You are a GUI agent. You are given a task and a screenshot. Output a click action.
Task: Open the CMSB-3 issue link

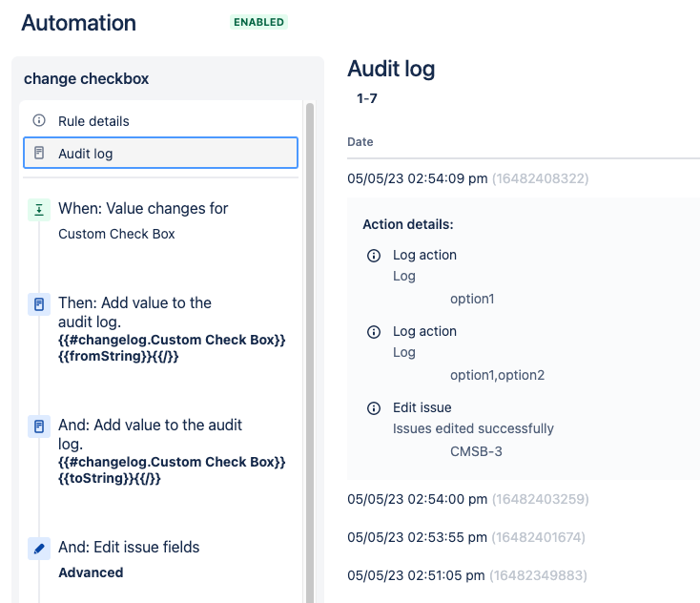(x=476, y=451)
